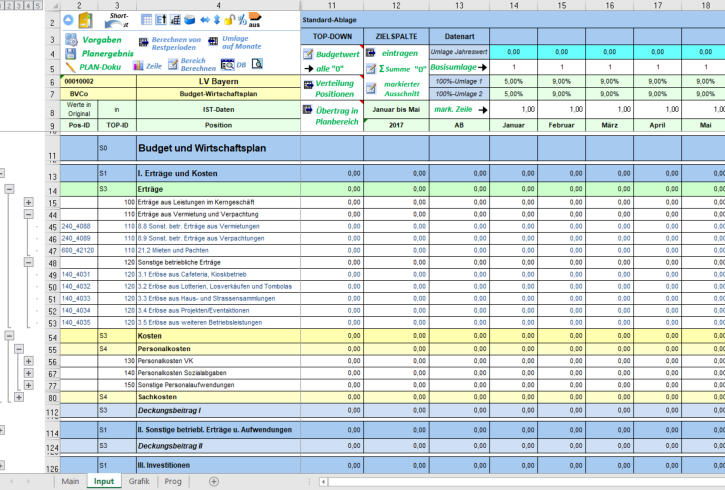The height and width of the screenshot is (490, 725).
Task: Switch to the Grafik sheet tab
Action: 139,481
